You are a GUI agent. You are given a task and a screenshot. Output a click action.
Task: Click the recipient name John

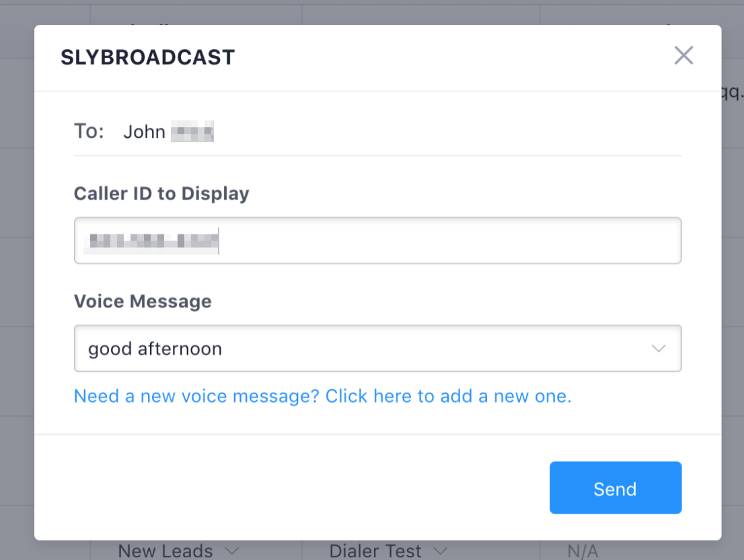[144, 132]
